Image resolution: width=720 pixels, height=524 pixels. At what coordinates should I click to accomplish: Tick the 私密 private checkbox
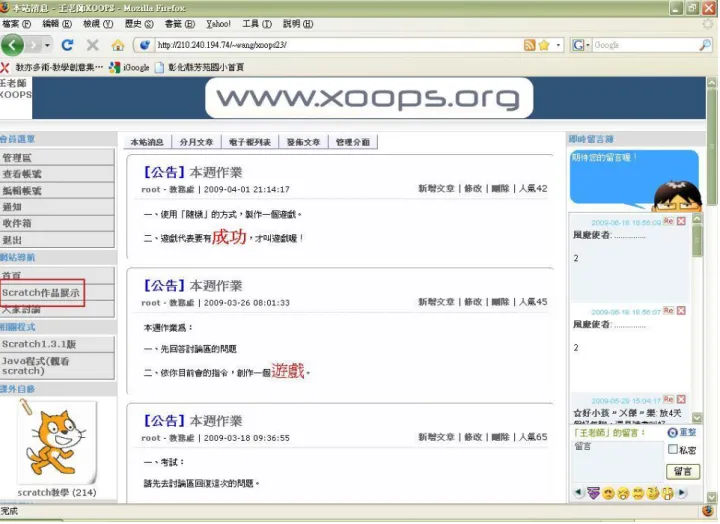[673, 449]
